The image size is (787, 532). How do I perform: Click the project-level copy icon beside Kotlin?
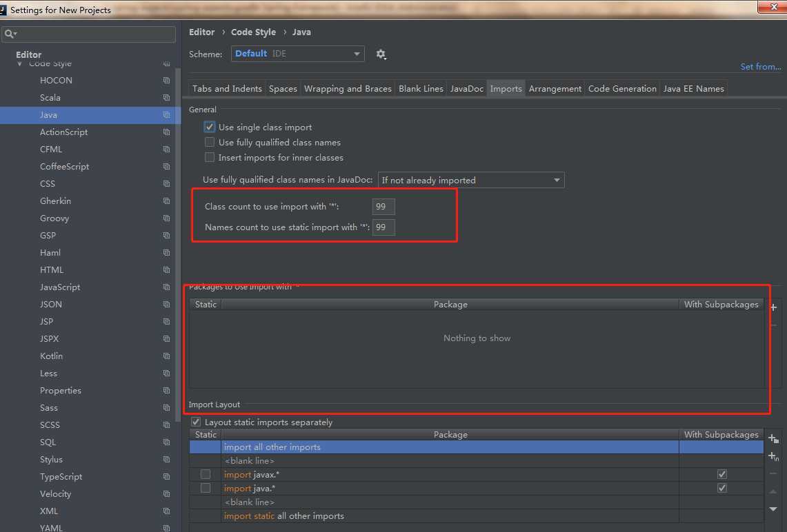tap(166, 356)
